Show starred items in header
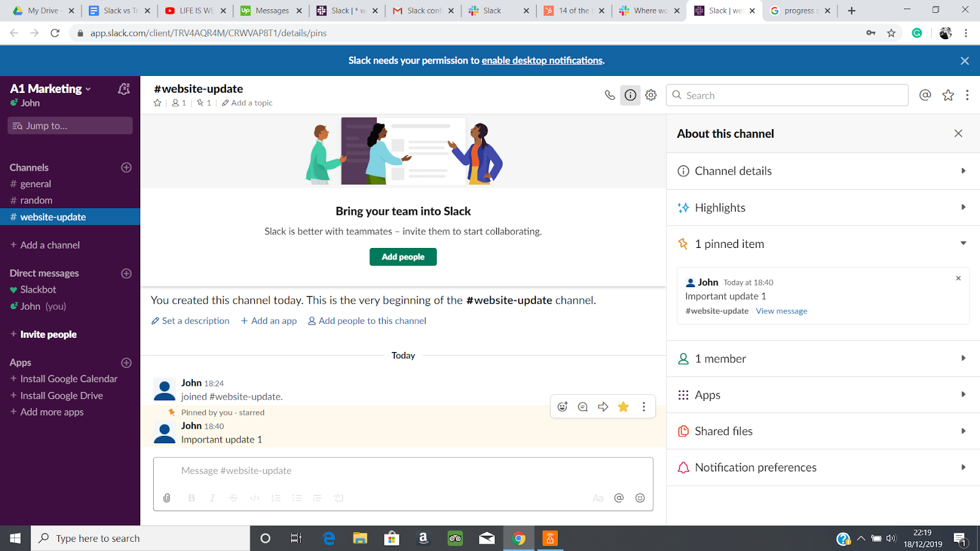980x551 pixels. (948, 95)
